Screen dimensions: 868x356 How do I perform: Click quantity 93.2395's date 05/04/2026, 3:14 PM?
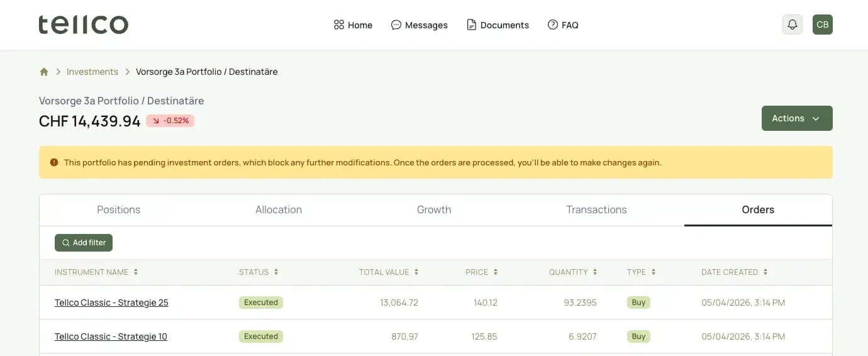[743, 303]
